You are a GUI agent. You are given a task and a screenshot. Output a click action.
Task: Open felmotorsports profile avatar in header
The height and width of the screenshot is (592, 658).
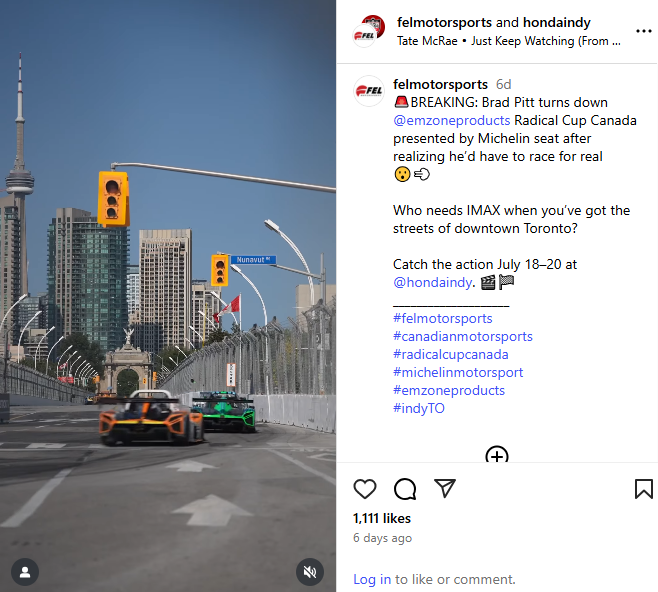pyautogui.click(x=369, y=31)
